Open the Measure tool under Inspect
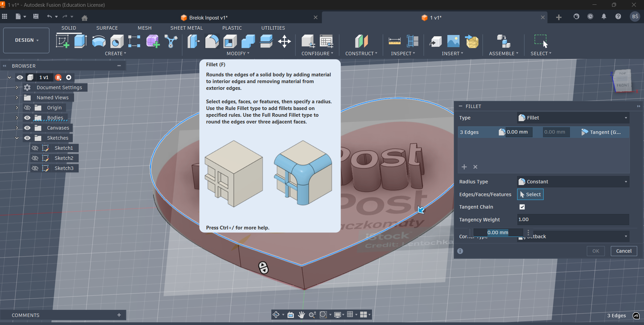Image resolution: width=644 pixels, height=325 pixels. (x=394, y=41)
